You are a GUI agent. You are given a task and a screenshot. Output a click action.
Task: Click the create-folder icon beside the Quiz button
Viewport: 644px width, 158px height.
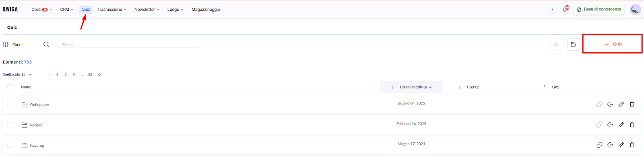(x=574, y=44)
